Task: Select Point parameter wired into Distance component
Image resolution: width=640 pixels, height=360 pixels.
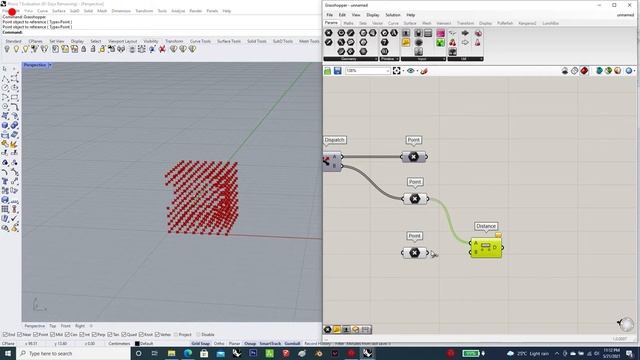Action: point(415,199)
